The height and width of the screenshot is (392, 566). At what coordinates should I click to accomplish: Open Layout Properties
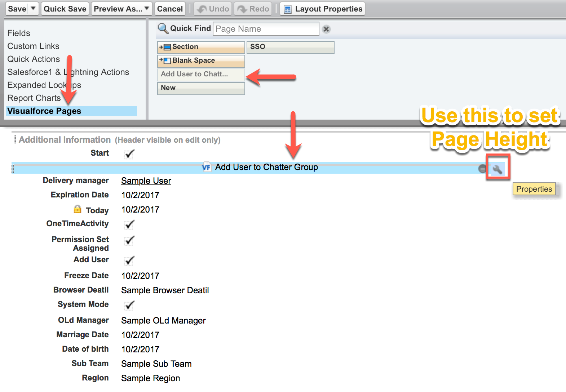323,9
